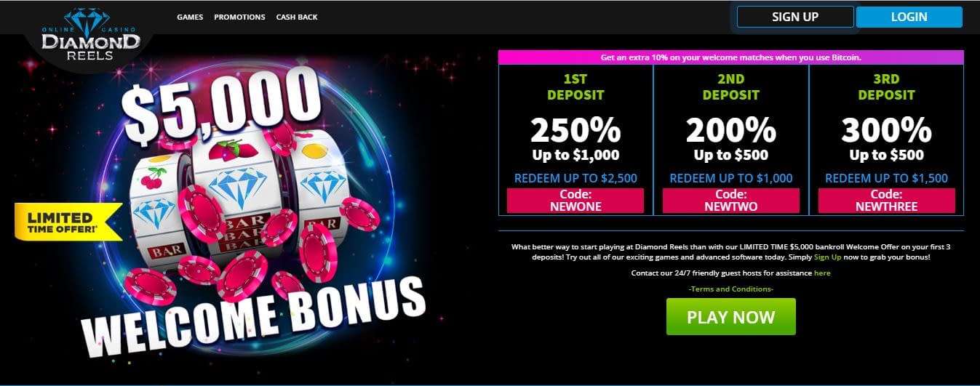This screenshot has width=980, height=386.
Task: Click the Limited Time Offer yellow badge
Action: tap(68, 221)
